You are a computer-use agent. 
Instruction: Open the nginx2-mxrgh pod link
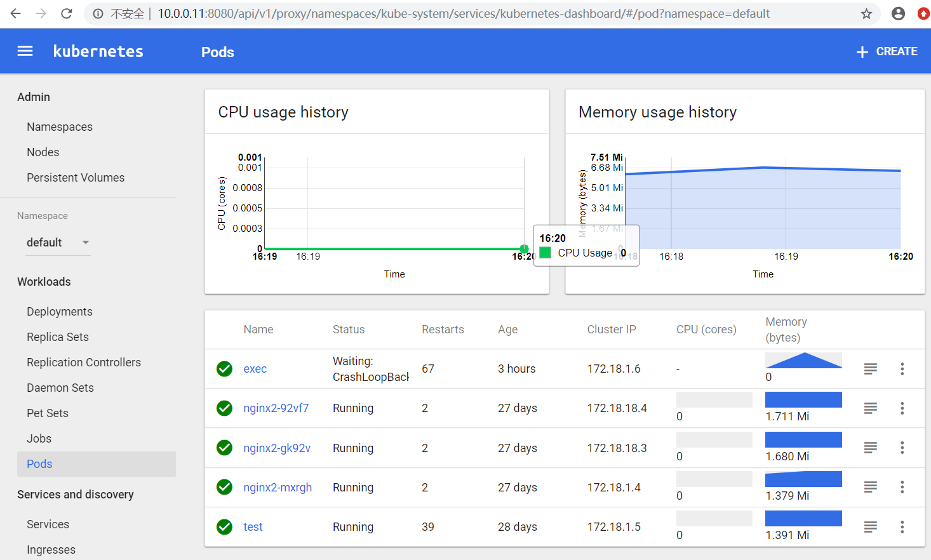(x=278, y=488)
